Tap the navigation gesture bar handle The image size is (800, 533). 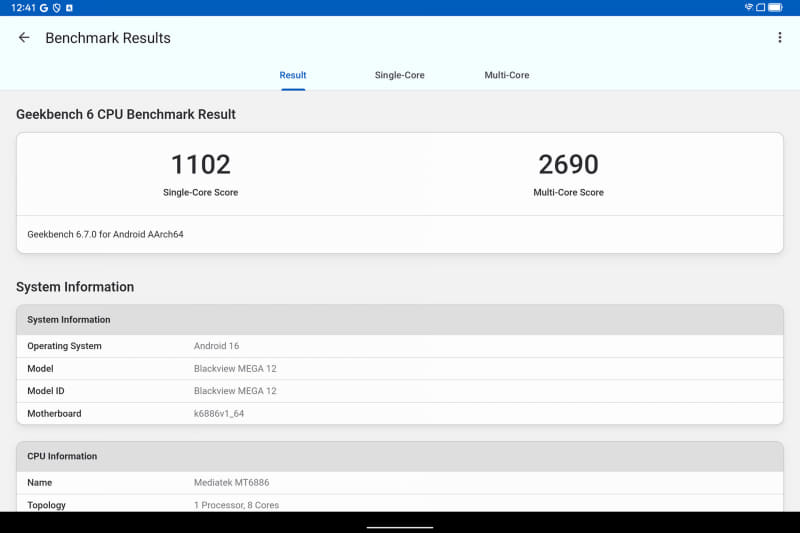(400, 527)
